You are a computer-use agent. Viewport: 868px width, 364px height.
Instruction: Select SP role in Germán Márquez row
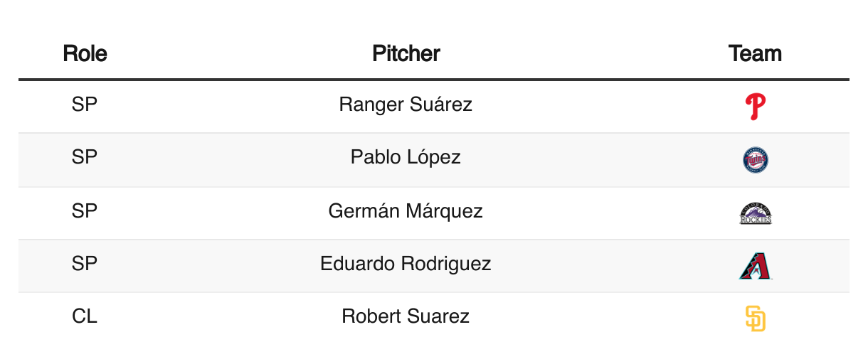point(85,211)
